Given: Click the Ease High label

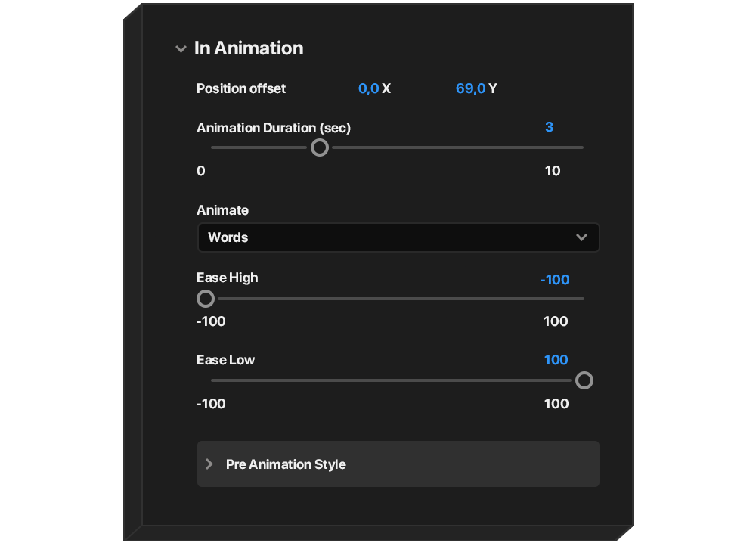Looking at the screenshot, I should (227, 278).
